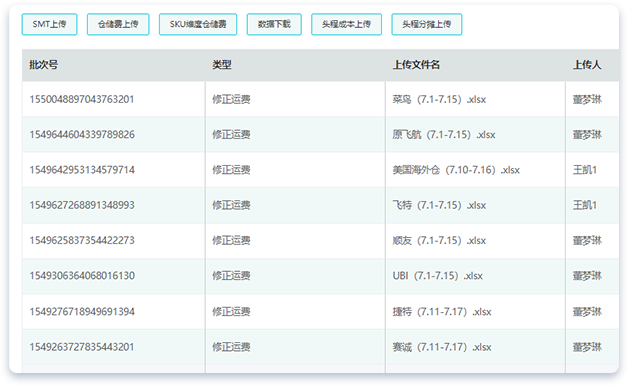Click the SMT上传 button
The height and width of the screenshot is (386, 628).
(x=49, y=24)
